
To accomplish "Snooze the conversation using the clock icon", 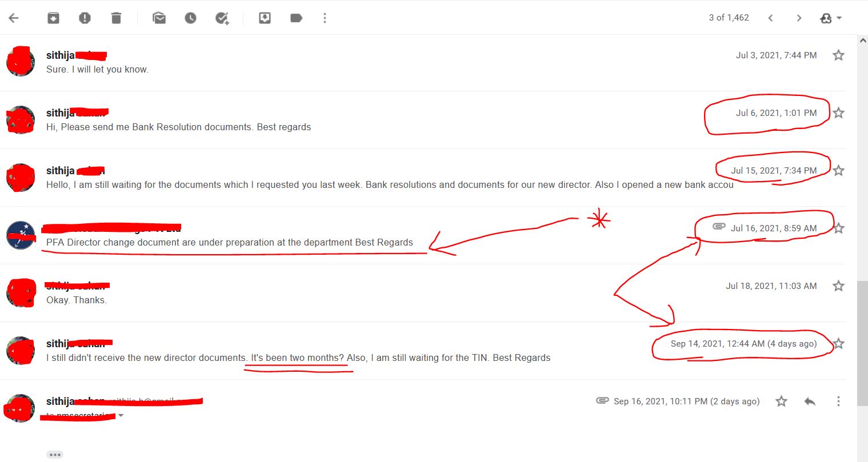I will pos(190,18).
